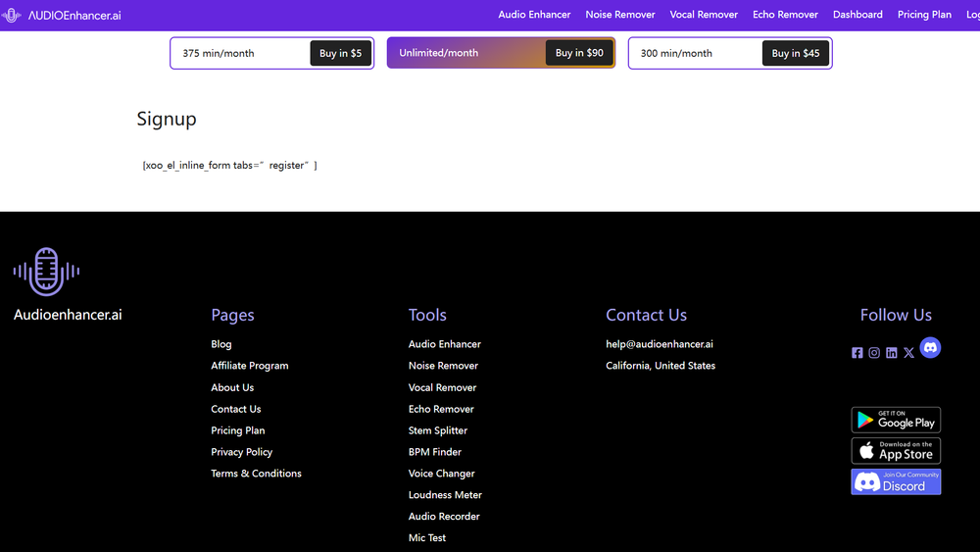Open Audio Enhancer under footer Tools

coord(444,344)
